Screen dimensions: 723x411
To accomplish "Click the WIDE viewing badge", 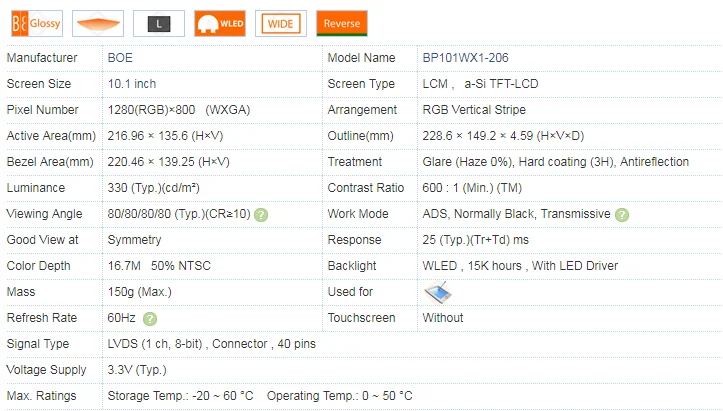I will click(281, 24).
